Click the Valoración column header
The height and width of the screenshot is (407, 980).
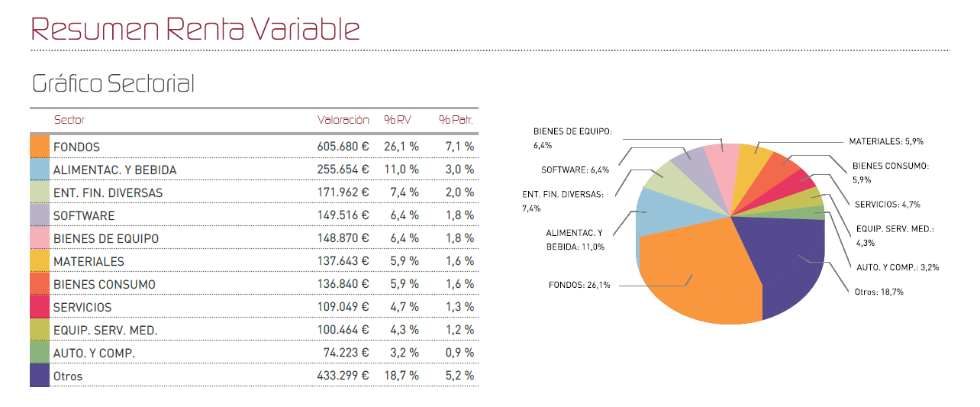[x=343, y=120]
